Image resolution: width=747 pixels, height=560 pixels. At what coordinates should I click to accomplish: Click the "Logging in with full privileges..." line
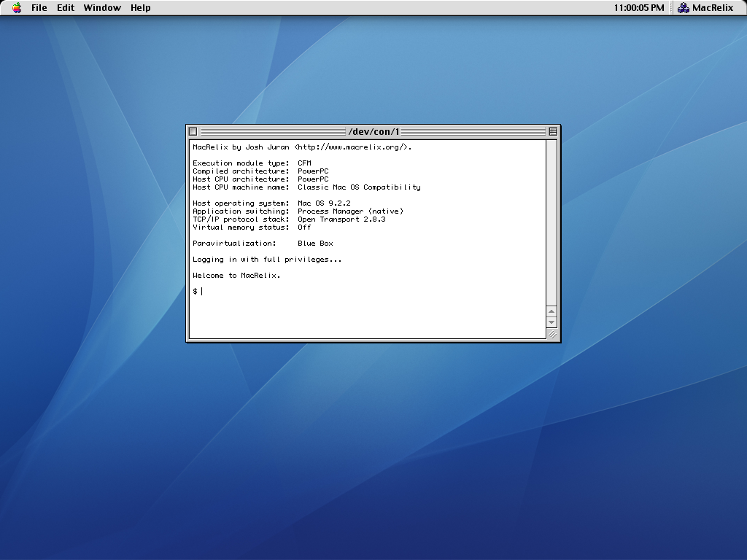point(267,260)
